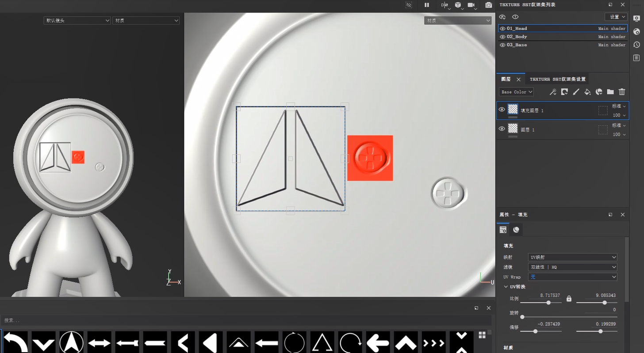Click the 旋转 rotation slider handle

coord(522,317)
